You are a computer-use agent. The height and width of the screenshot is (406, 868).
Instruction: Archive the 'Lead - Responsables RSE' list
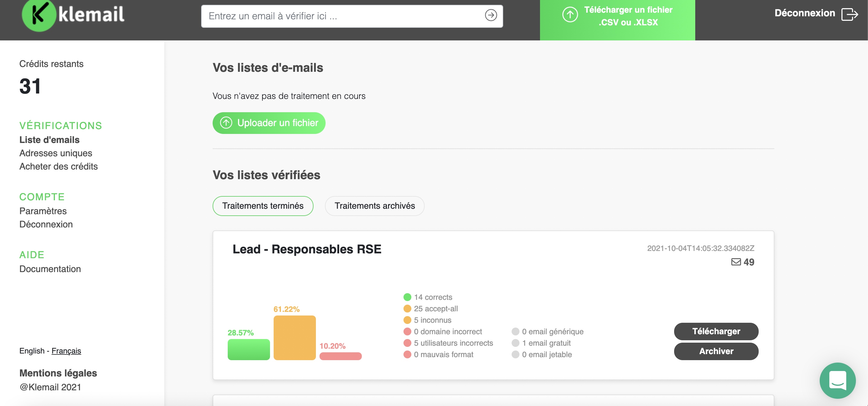(716, 351)
